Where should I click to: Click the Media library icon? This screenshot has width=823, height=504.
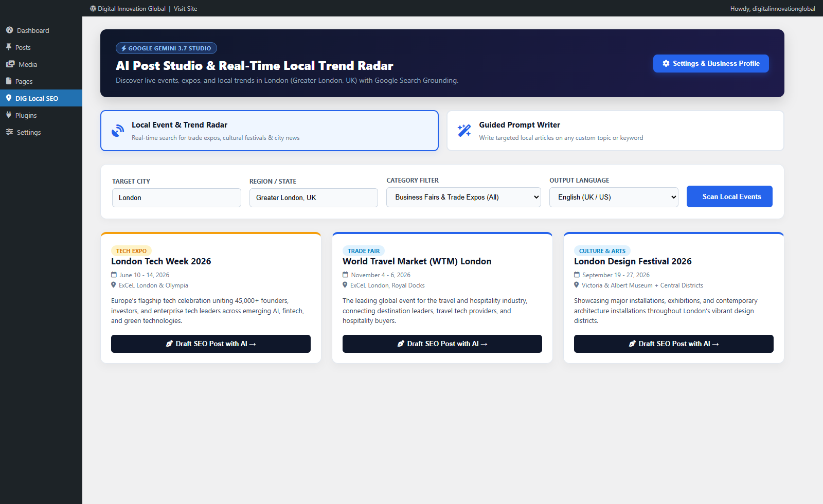click(10, 64)
